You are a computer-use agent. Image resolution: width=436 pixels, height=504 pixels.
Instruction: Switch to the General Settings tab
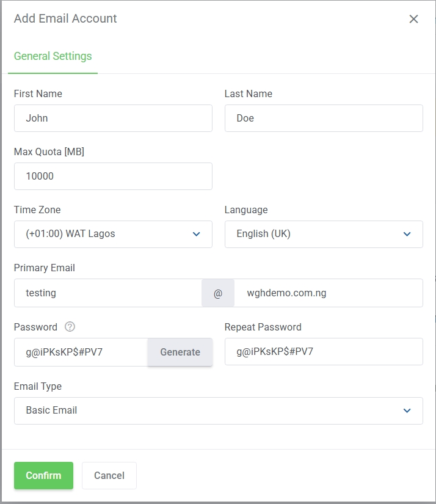click(53, 56)
